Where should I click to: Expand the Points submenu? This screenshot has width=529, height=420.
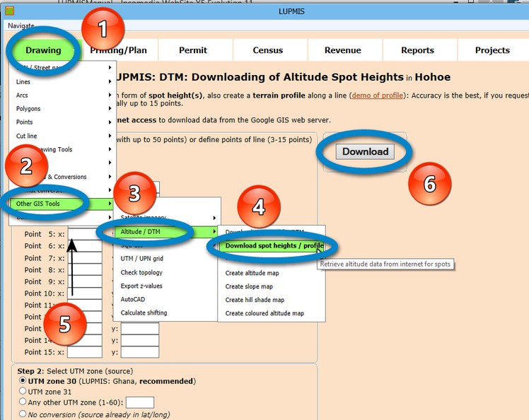pos(63,122)
